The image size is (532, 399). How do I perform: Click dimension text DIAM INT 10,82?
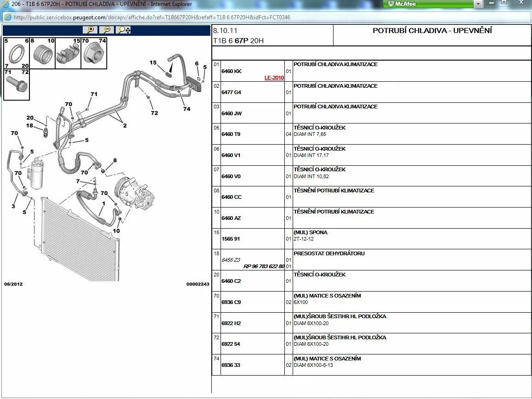click(x=311, y=176)
